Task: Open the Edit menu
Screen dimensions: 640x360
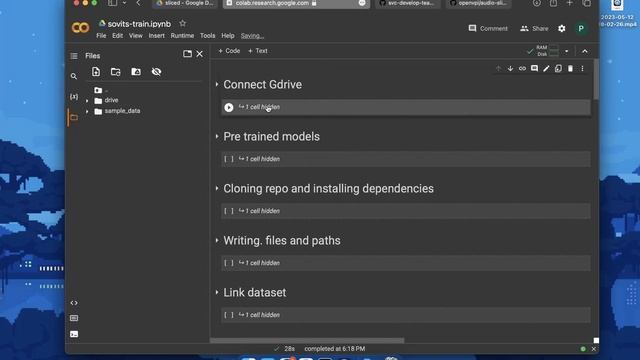Action: click(x=118, y=36)
